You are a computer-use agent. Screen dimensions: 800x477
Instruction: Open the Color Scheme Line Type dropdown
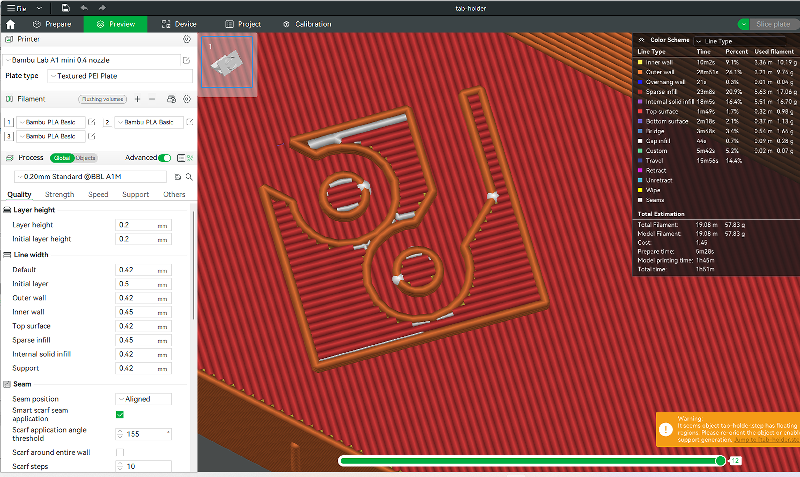click(x=740, y=41)
